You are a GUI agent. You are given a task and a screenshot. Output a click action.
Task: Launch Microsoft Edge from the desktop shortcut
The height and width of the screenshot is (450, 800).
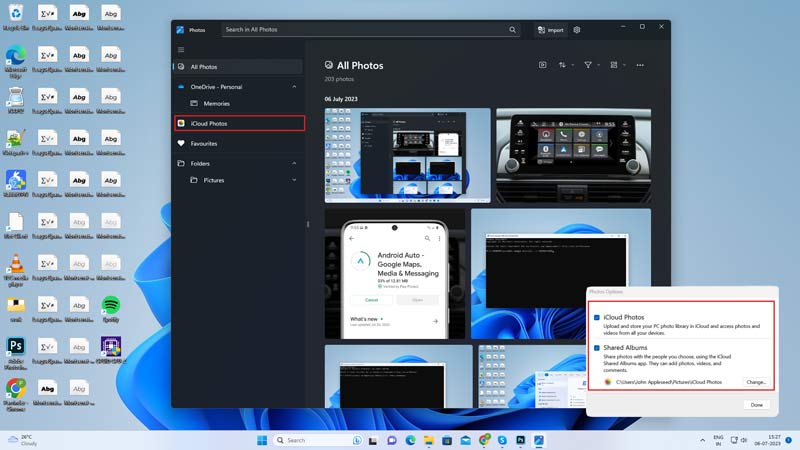coord(16,61)
